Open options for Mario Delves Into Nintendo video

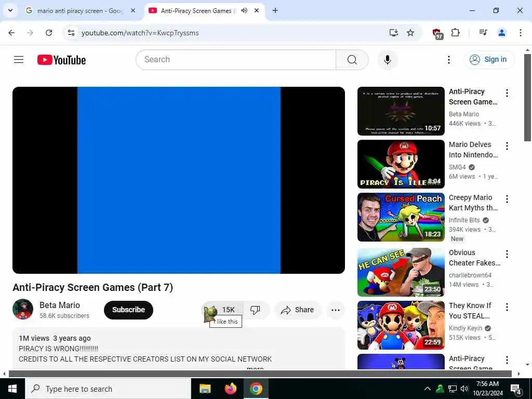click(507, 146)
